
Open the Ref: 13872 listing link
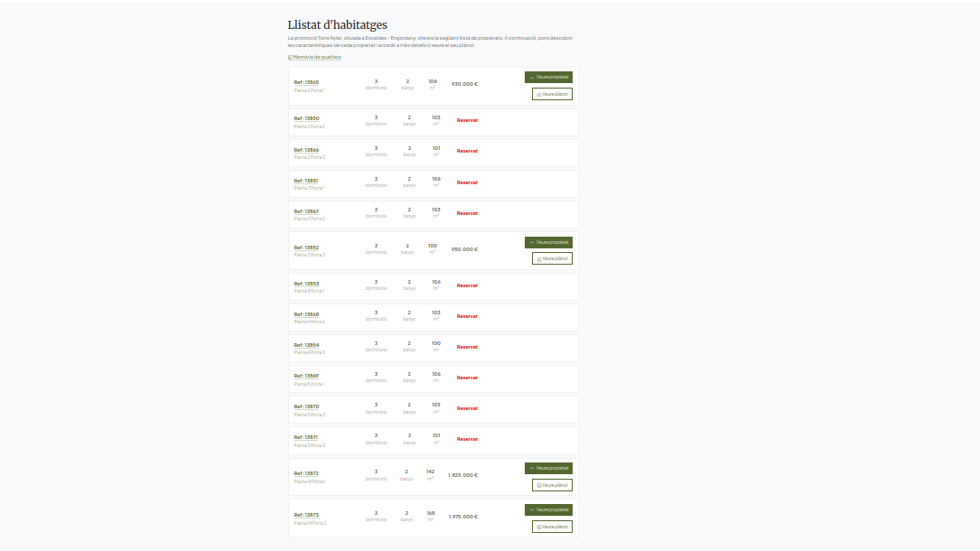pos(306,473)
